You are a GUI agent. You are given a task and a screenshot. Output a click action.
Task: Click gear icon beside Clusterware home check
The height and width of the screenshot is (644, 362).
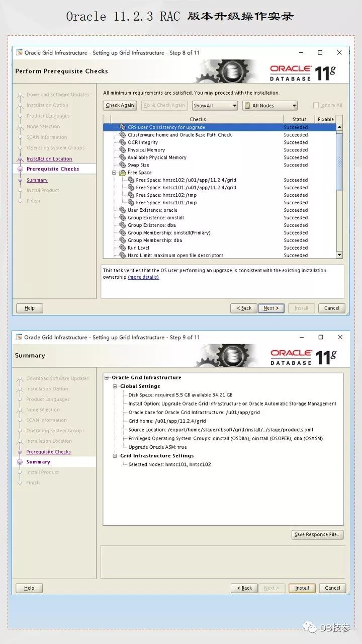coord(122,135)
